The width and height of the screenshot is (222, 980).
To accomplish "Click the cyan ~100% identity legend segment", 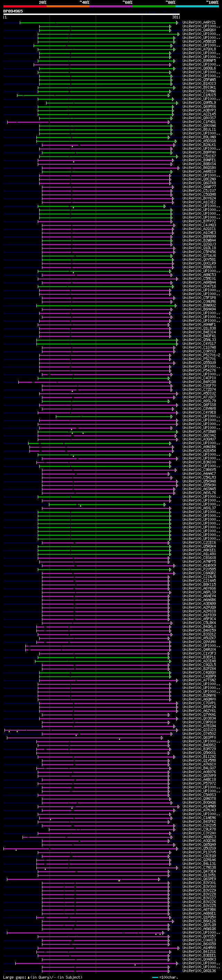I will (x=197, y=6).
